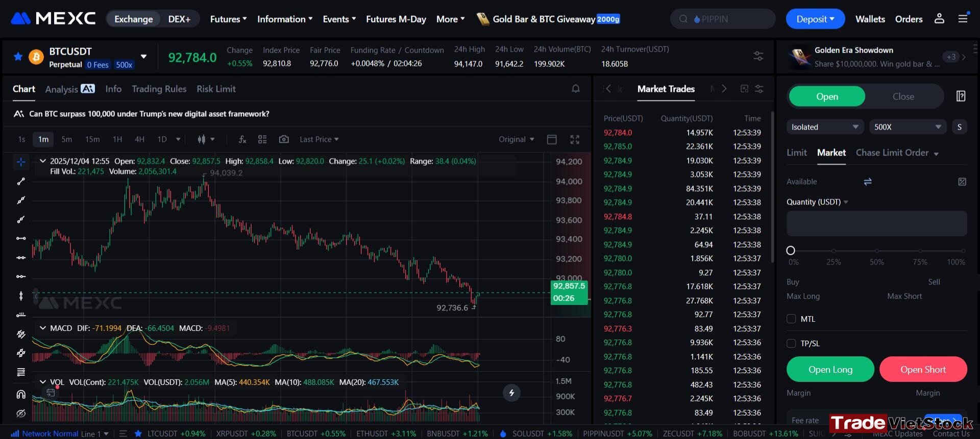
Task: Hide all drawings with eye icon
Action: click(x=21, y=413)
